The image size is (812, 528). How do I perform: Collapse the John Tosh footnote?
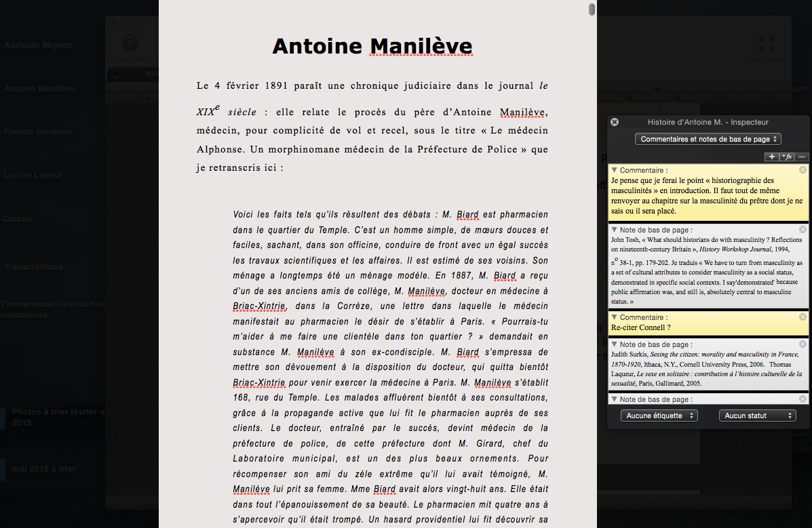click(x=614, y=229)
